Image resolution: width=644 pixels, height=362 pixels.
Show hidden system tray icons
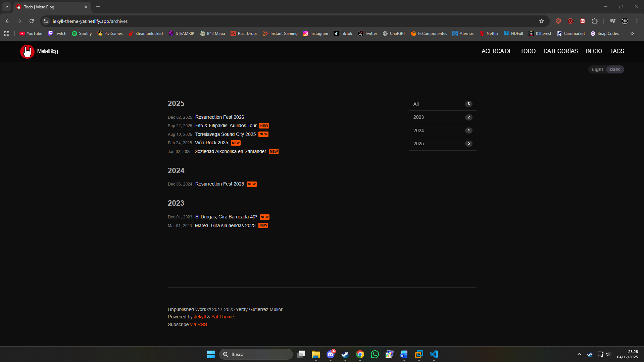click(579, 354)
